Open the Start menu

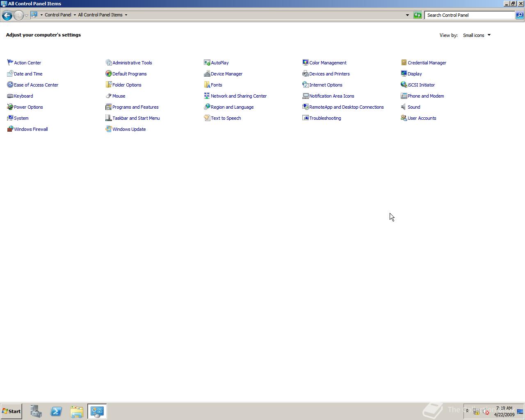11,411
